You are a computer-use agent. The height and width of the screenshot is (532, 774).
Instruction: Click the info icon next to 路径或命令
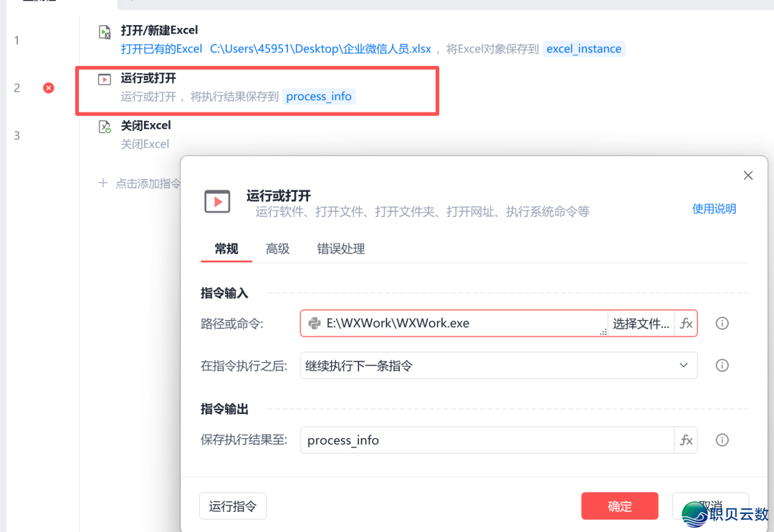tap(722, 323)
